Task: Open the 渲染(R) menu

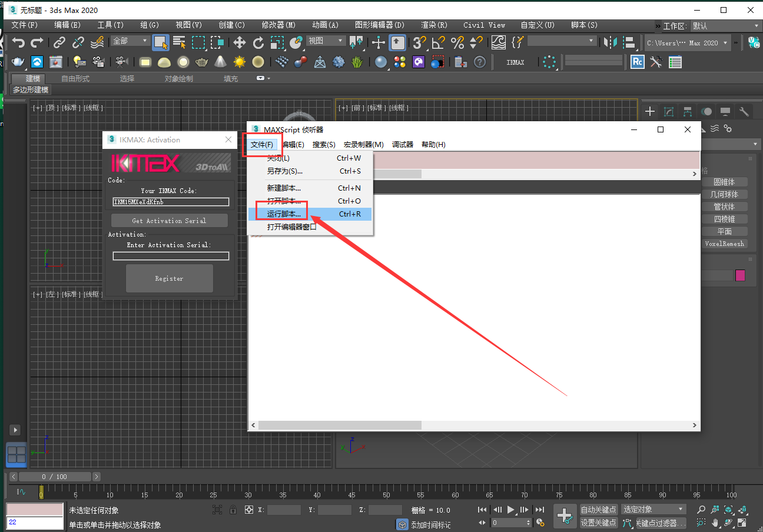Action: (x=434, y=25)
